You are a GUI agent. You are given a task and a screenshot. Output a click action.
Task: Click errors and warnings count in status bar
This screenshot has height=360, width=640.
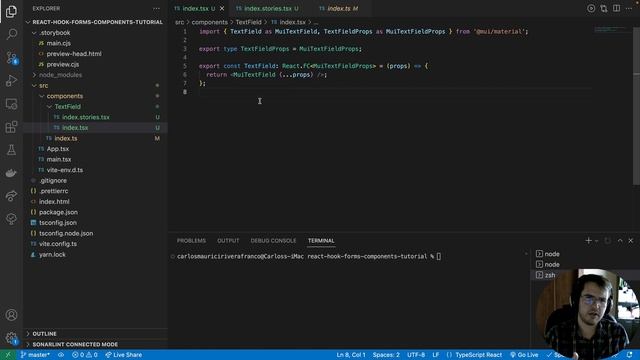84,355
